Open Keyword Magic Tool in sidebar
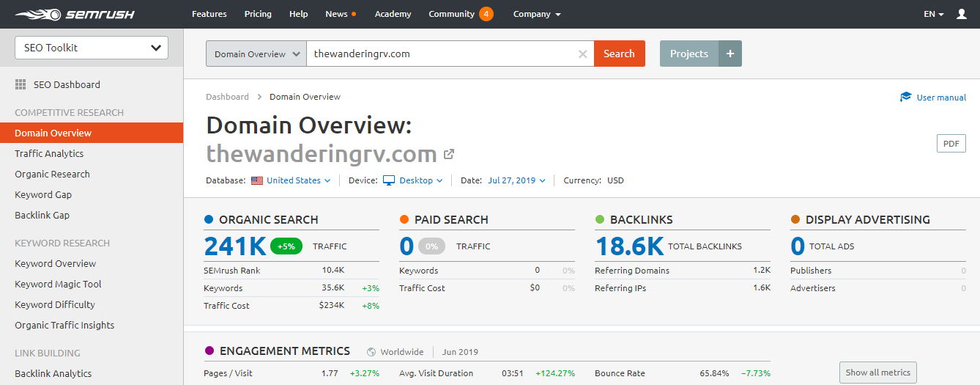Image resolution: width=980 pixels, height=385 pixels. coord(58,284)
